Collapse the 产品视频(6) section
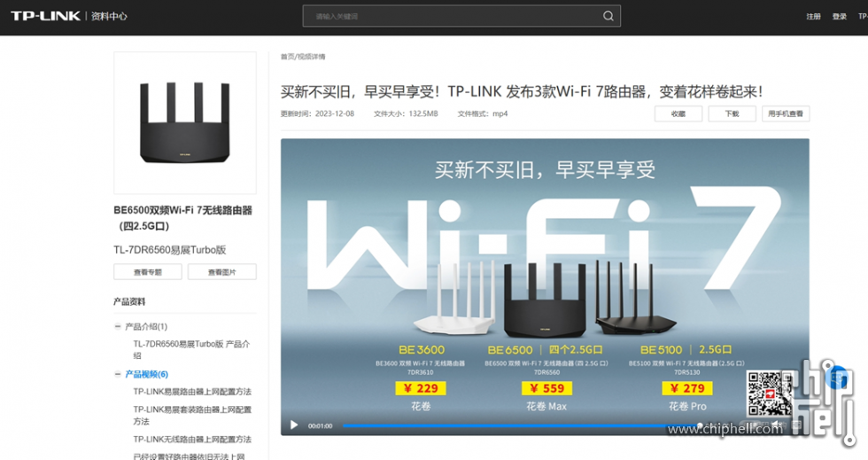 click(117, 374)
